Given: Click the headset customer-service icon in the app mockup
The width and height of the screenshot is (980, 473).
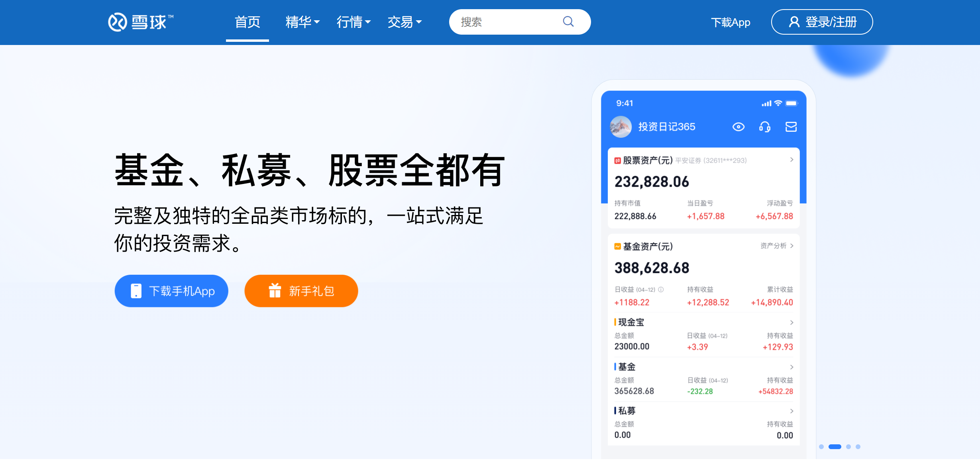Looking at the screenshot, I should coord(765,127).
